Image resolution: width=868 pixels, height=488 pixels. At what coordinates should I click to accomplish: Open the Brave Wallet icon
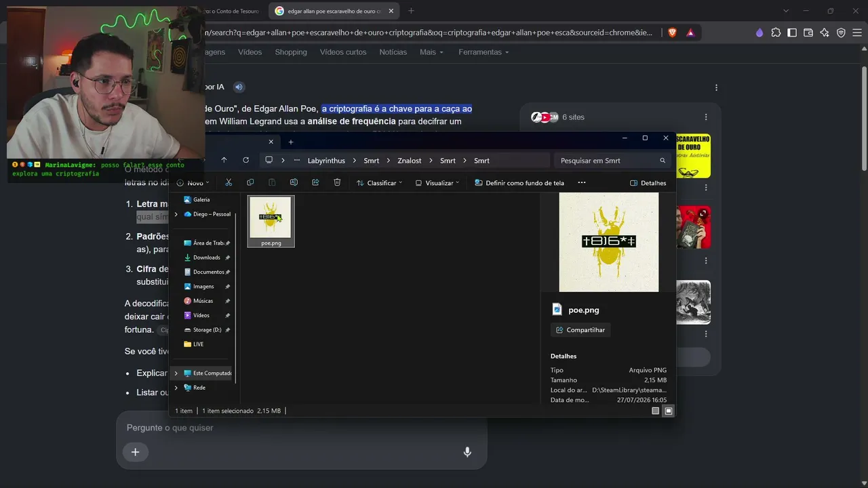808,33
